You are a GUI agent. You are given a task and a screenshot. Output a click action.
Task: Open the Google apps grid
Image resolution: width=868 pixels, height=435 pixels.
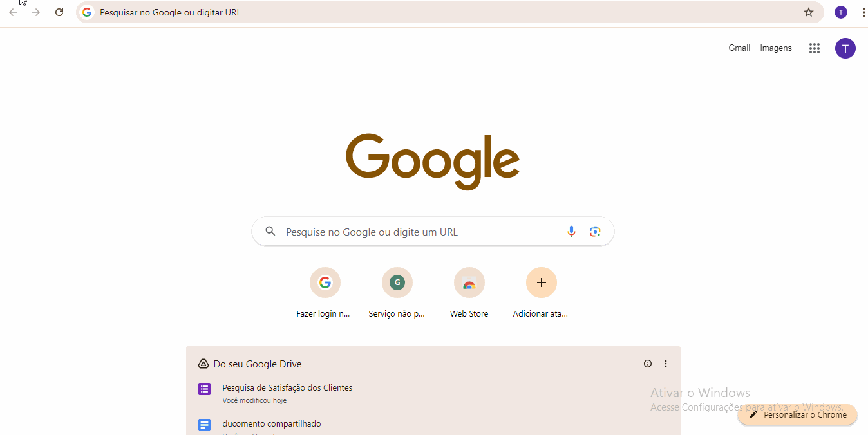point(815,48)
